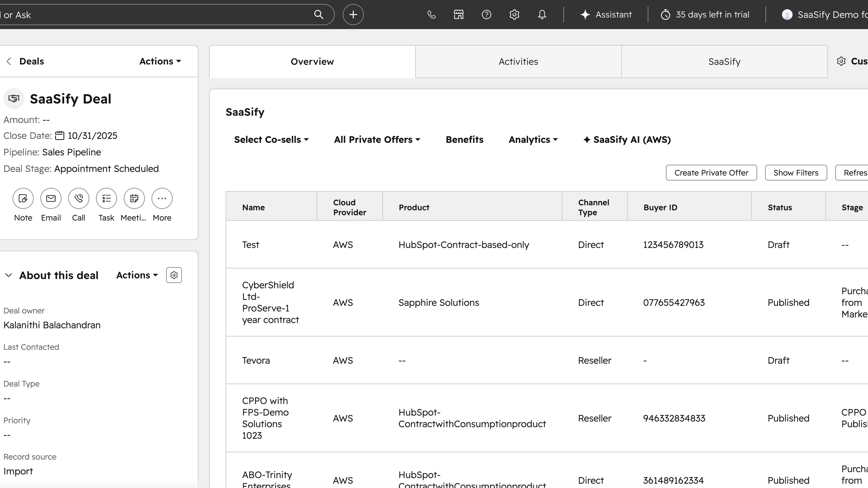Open the calling phone icon
The image size is (868, 488).
click(431, 15)
